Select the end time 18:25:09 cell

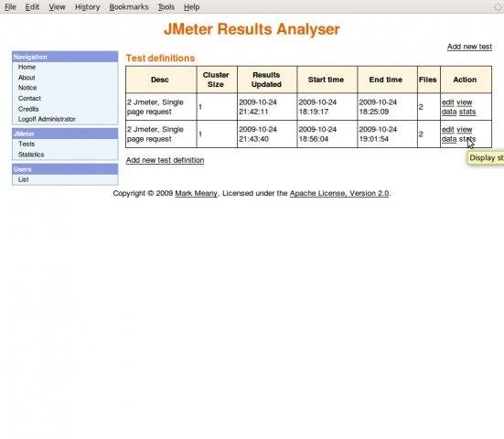(387, 107)
